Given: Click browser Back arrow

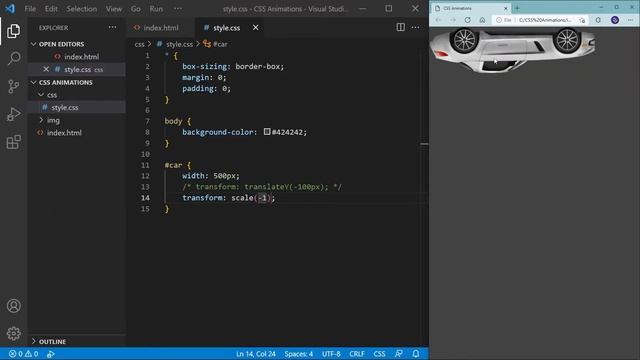Looking at the screenshot, I should (438, 20).
